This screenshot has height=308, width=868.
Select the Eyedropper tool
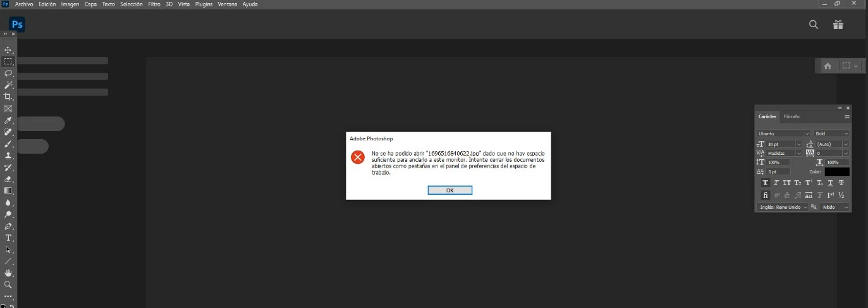[8, 120]
